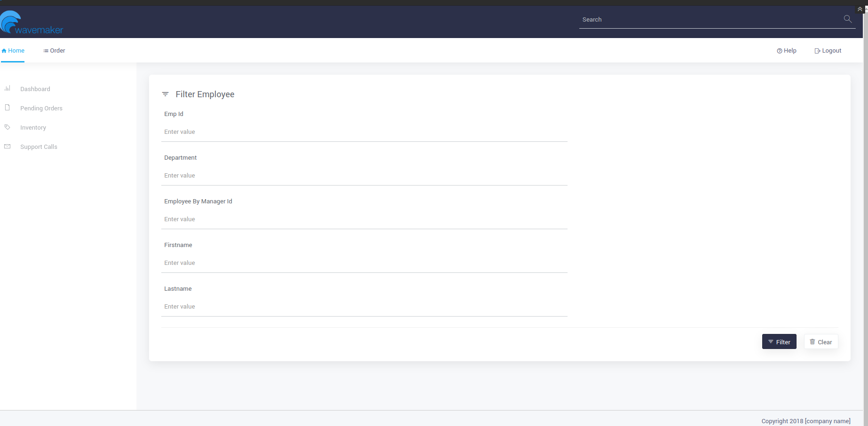The image size is (868, 426).
Task: Click the Filter Employee heading icon
Action: [x=165, y=94]
